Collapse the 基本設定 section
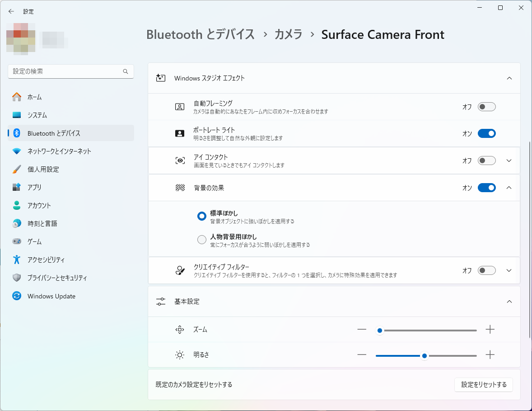 point(509,302)
